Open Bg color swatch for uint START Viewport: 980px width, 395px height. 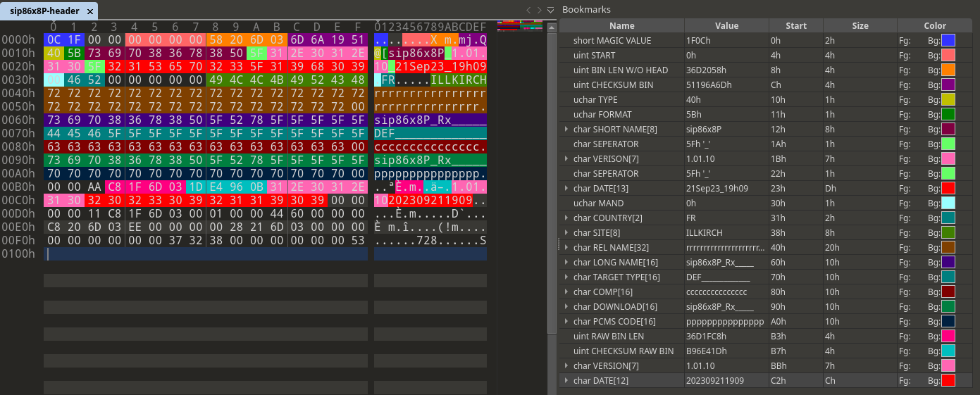(x=948, y=55)
